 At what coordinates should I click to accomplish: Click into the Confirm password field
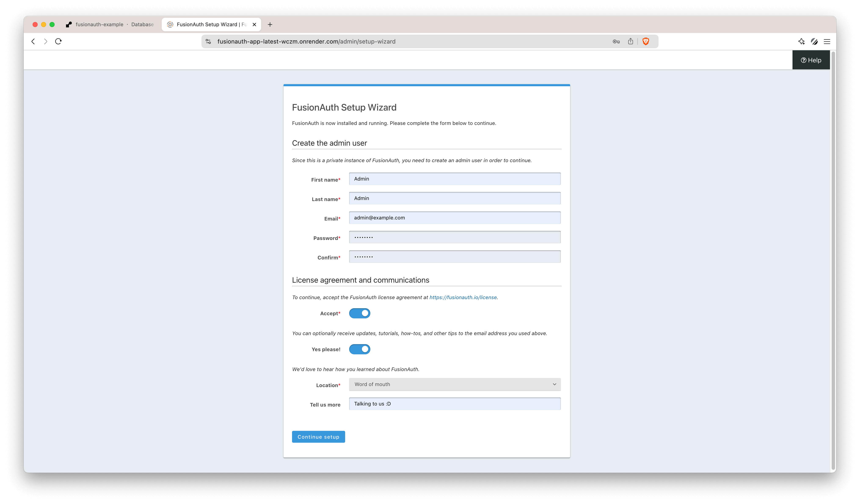pos(455,256)
